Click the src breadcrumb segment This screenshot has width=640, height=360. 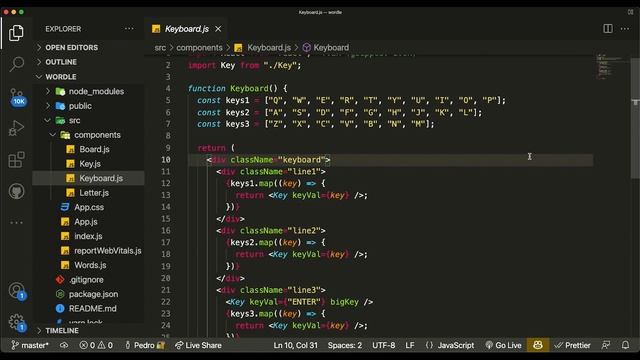(160, 48)
